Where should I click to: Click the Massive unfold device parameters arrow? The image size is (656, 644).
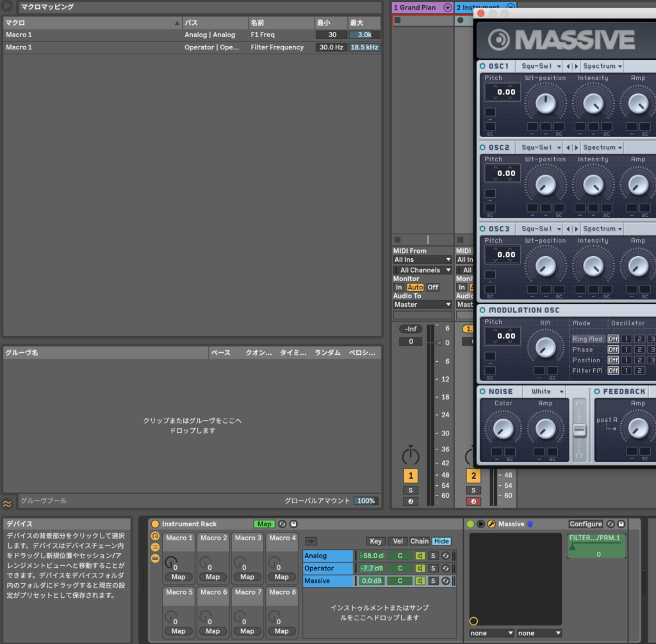[481, 524]
